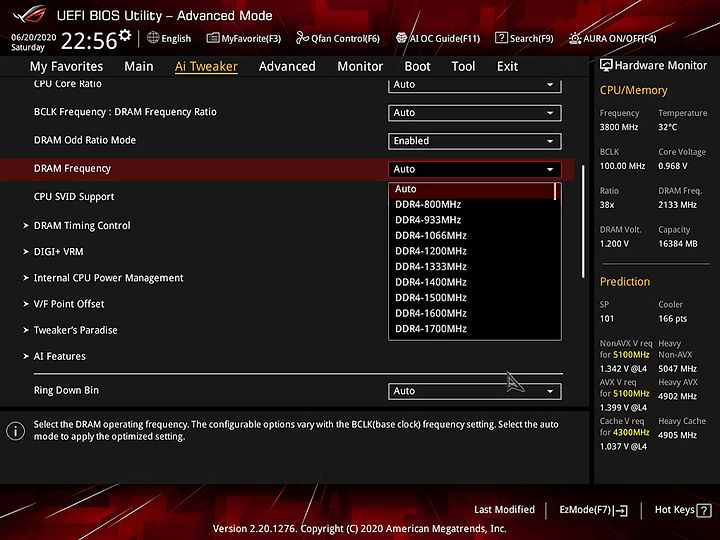Launch AI OC Guide(F11)
Image resolution: width=720 pixels, height=540 pixels.
438,38
